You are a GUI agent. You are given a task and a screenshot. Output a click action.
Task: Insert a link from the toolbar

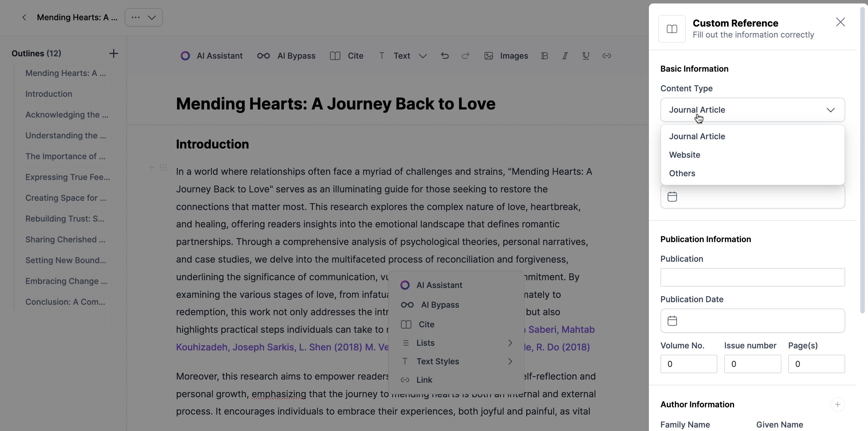coord(606,56)
